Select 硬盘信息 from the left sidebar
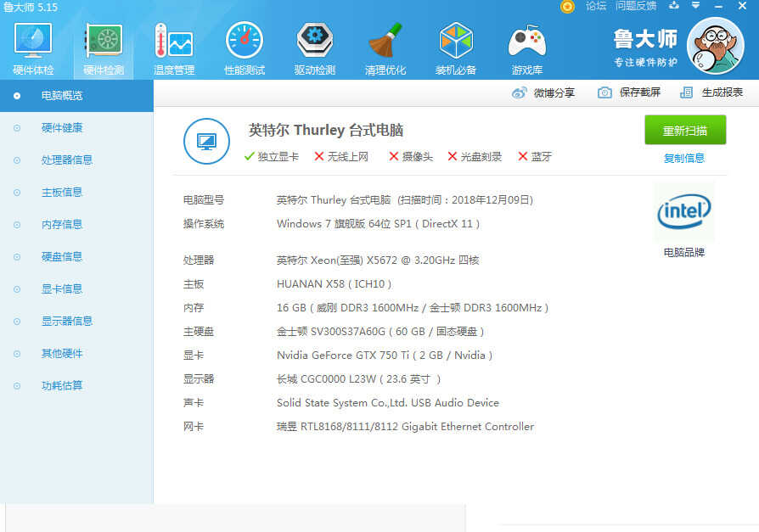 tap(61, 256)
